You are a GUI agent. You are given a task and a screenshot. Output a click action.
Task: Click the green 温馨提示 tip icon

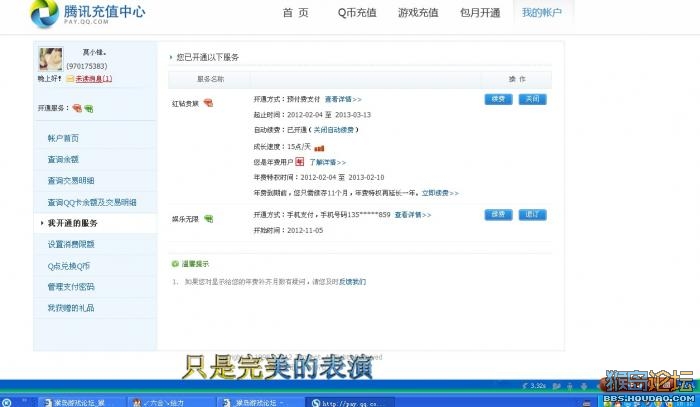point(175,264)
